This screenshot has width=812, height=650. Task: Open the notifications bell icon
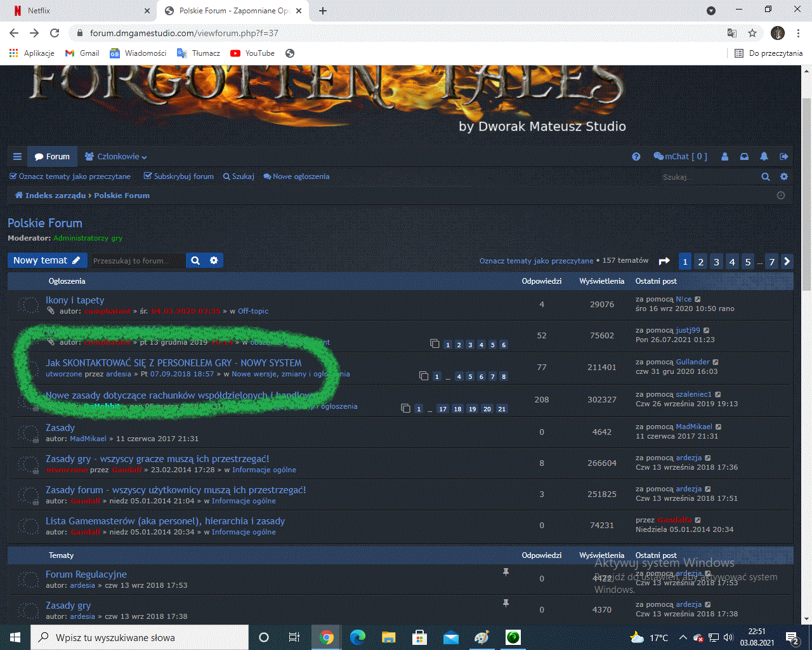(x=764, y=157)
